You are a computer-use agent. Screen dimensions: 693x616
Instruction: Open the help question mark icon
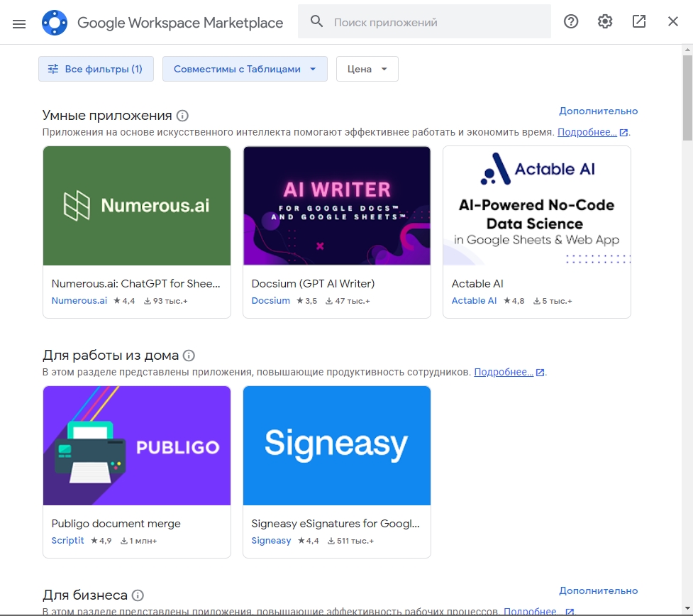click(571, 22)
